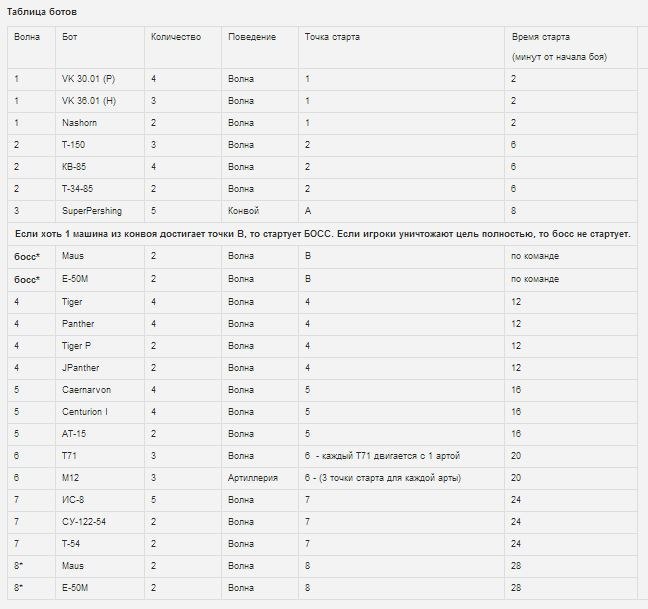Click the "VK 30.01 (P)" bot cell
Image resolution: width=648 pixels, height=609 pixels.
tap(88, 78)
